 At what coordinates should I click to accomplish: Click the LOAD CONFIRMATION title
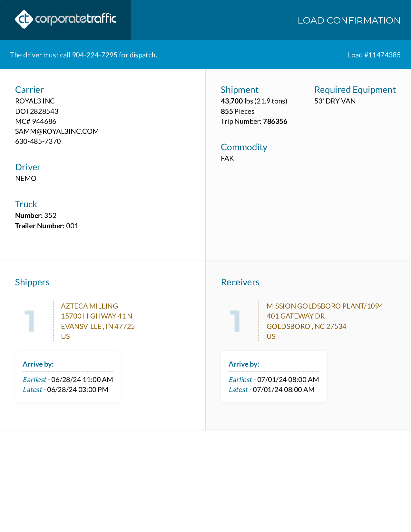pos(349,20)
